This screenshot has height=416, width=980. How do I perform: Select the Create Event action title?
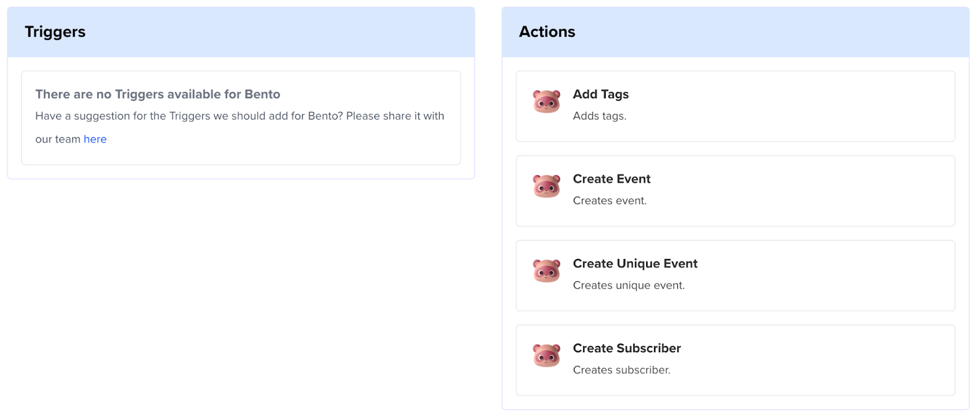[x=611, y=179]
